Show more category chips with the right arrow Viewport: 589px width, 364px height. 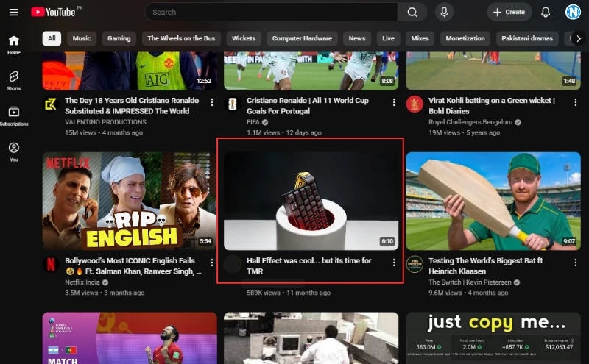click(x=579, y=38)
